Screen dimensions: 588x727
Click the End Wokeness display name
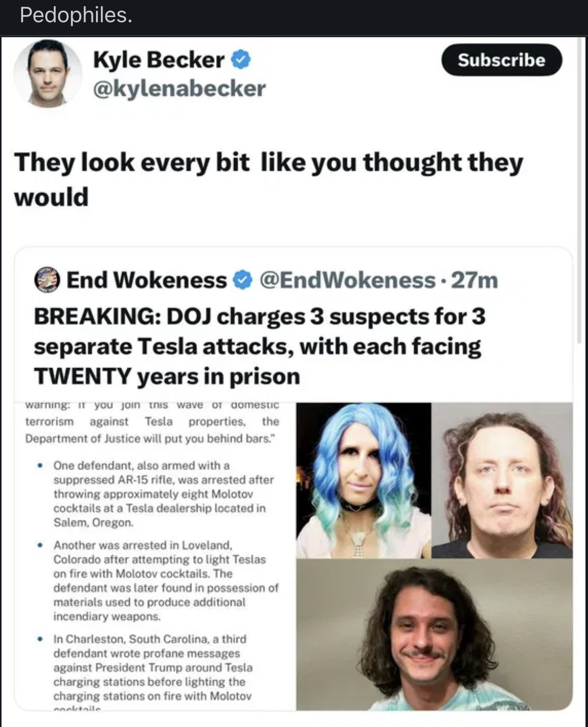pyautogui.click(x=147, y=280)
